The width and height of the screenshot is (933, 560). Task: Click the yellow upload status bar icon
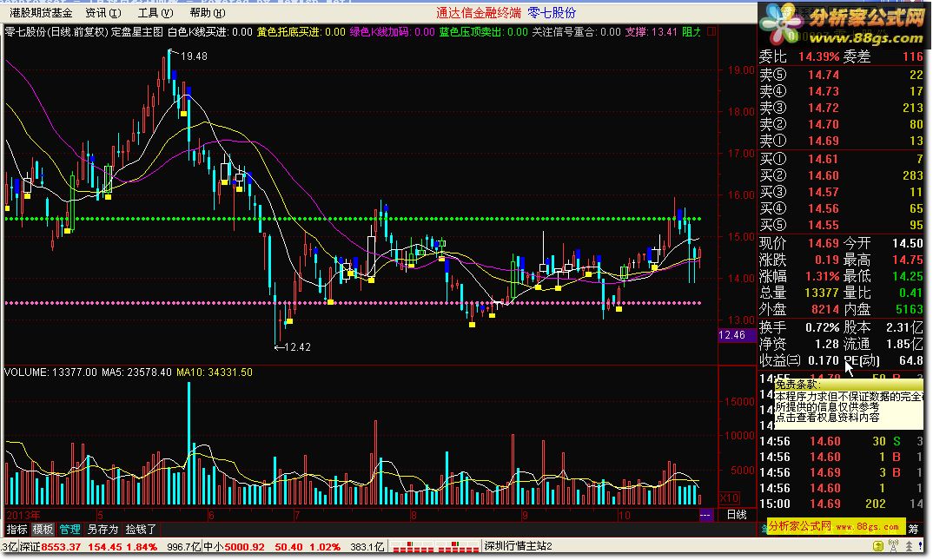coord(878,546)
